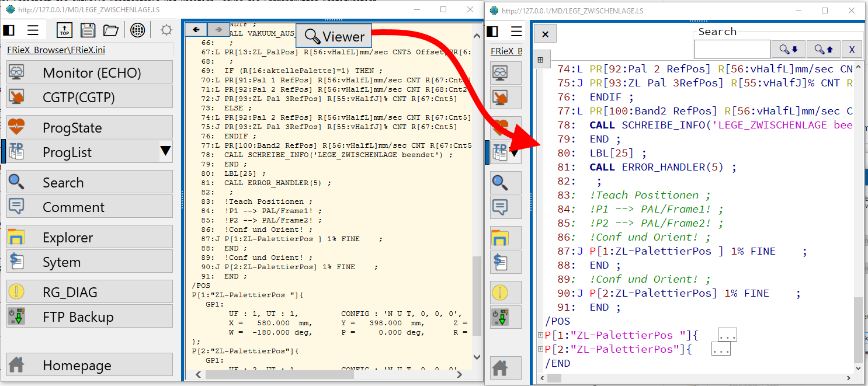
Task: Click the globe network icon
Action: (x=137, y=30)
